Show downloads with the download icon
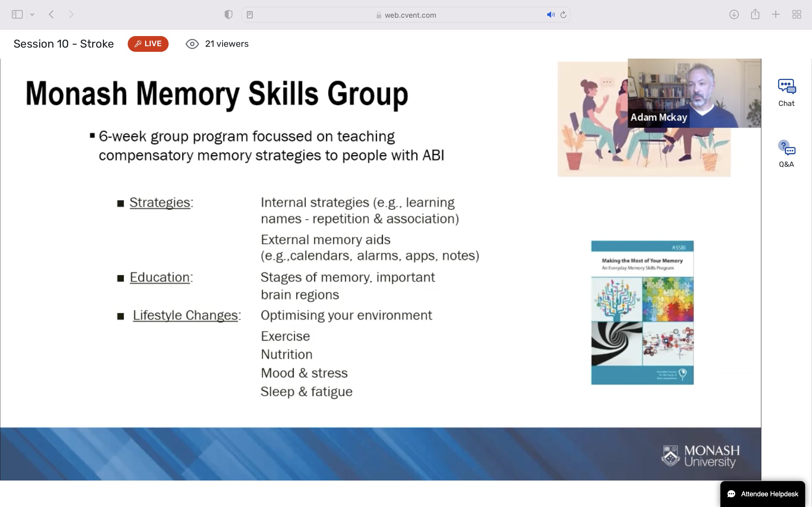Screen dimensions: 812x507 point(734,14)
